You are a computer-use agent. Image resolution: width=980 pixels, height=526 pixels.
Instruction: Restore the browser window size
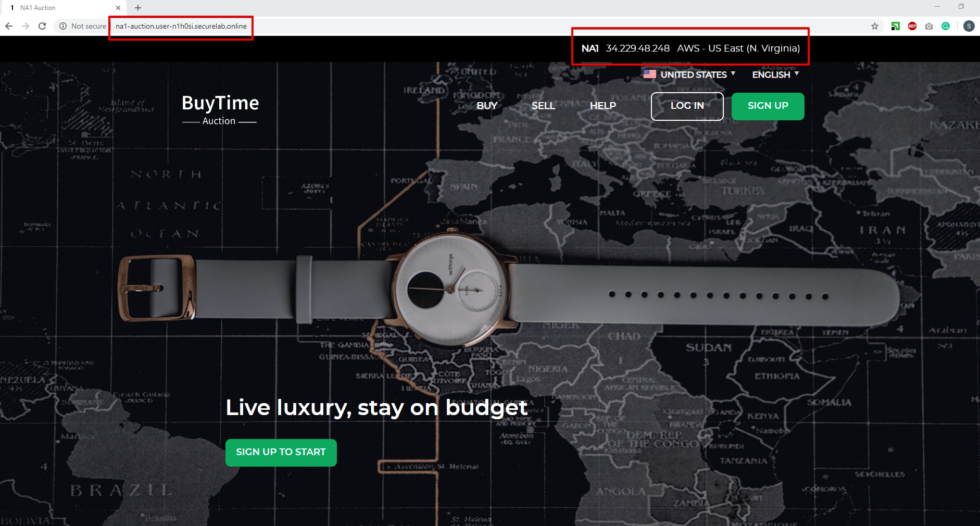pos(961,7)
